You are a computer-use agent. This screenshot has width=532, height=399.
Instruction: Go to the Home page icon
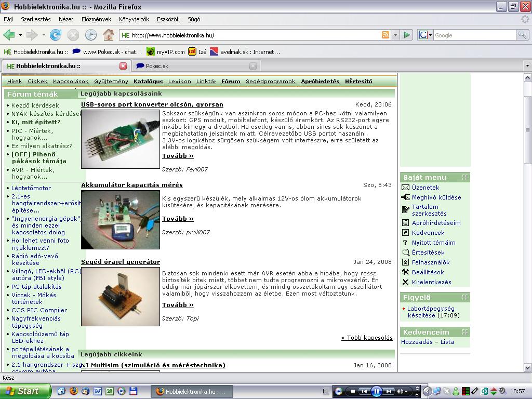tap(109, 35)
